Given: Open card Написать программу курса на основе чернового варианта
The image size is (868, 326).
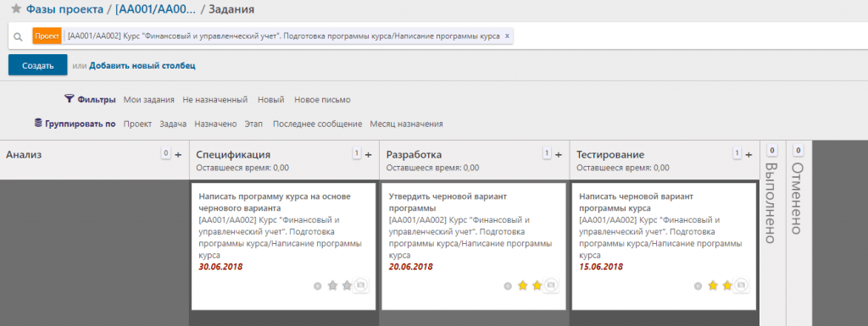Looking at the screenshot, I should point(283,246).
